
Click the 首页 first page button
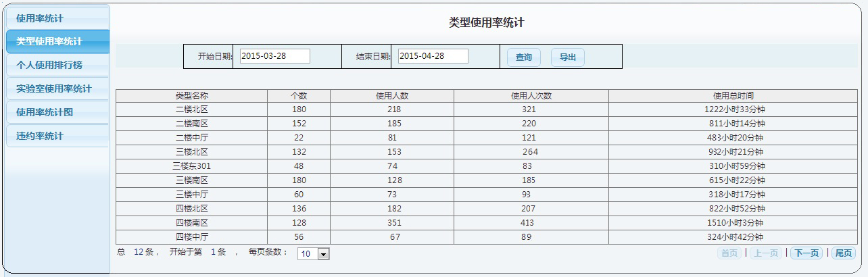(x=729, y=253)
